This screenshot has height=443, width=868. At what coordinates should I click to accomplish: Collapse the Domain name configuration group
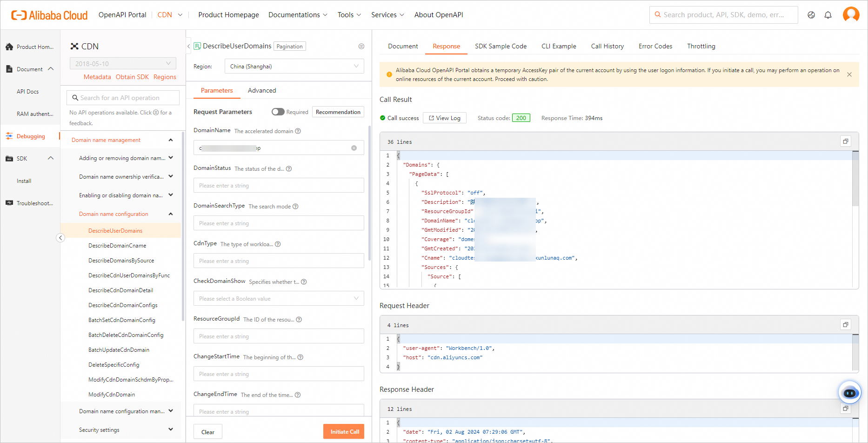tap(171, 214)
